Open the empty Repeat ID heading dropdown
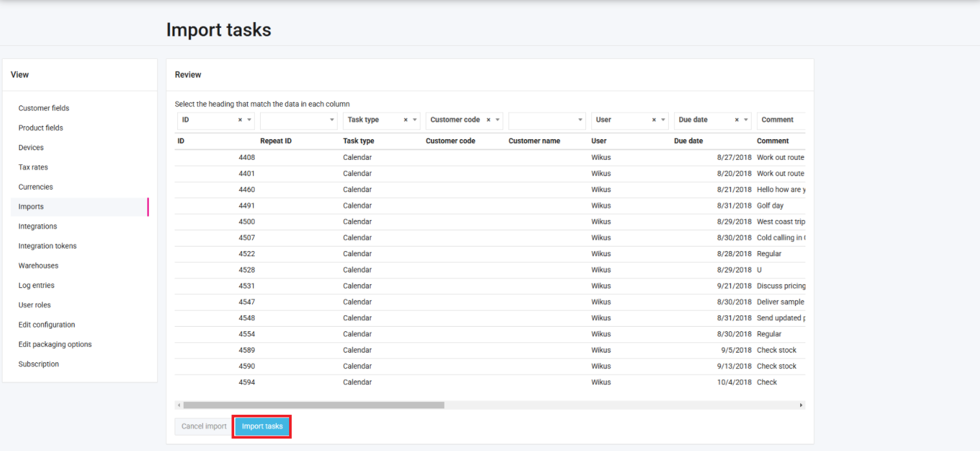This screenshot has height=451, width=980. (332, 120)
